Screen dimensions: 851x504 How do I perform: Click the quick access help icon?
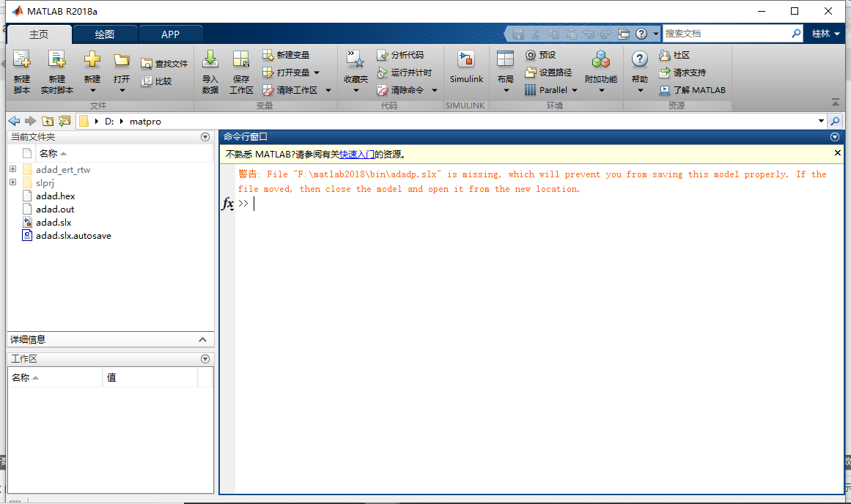pos(641,34)
